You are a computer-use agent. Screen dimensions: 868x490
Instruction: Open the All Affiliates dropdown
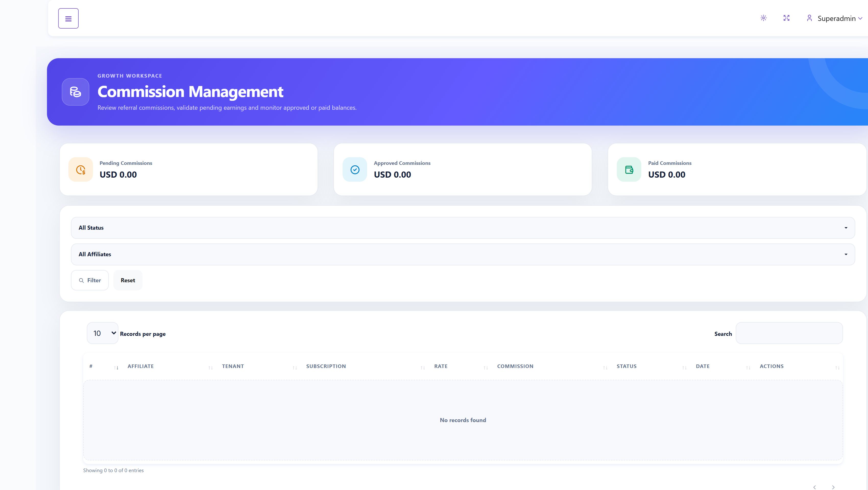[x=463, y=254]
